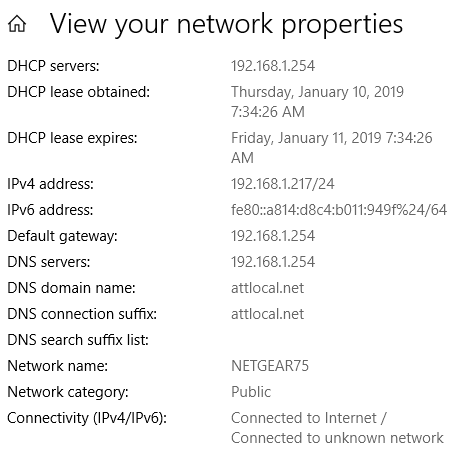Click the Network name label

click(58, 366)
